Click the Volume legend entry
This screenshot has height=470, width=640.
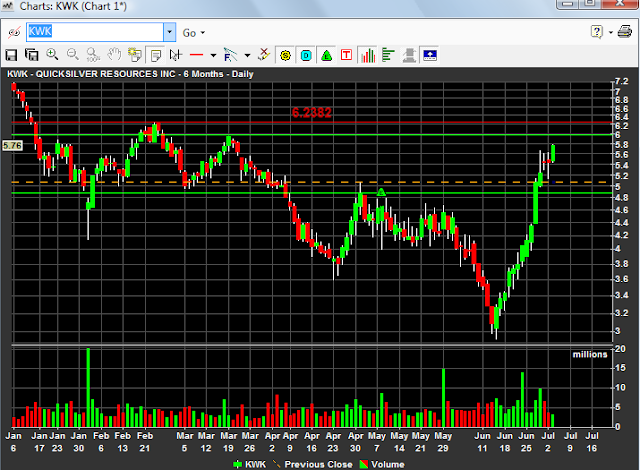pos(382,464)
